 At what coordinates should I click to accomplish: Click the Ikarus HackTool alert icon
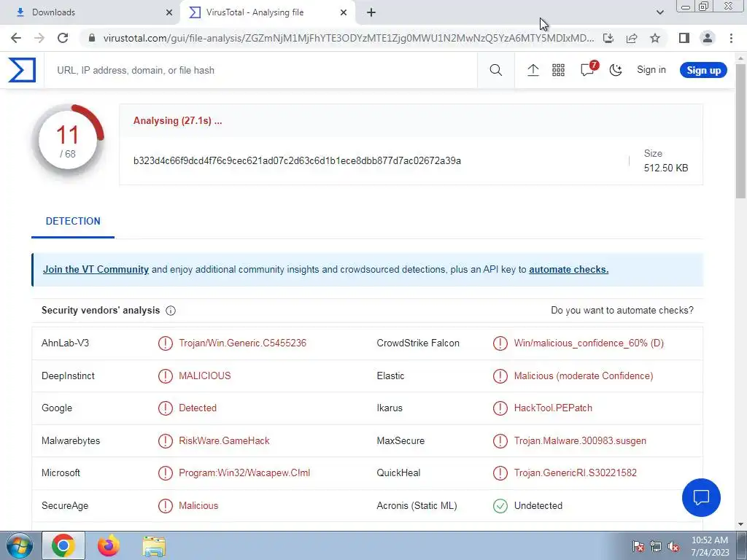(500, 408)
